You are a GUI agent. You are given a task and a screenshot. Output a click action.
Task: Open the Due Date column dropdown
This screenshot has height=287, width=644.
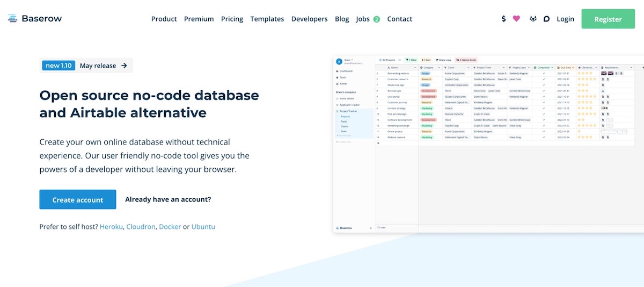coord(573,68)
